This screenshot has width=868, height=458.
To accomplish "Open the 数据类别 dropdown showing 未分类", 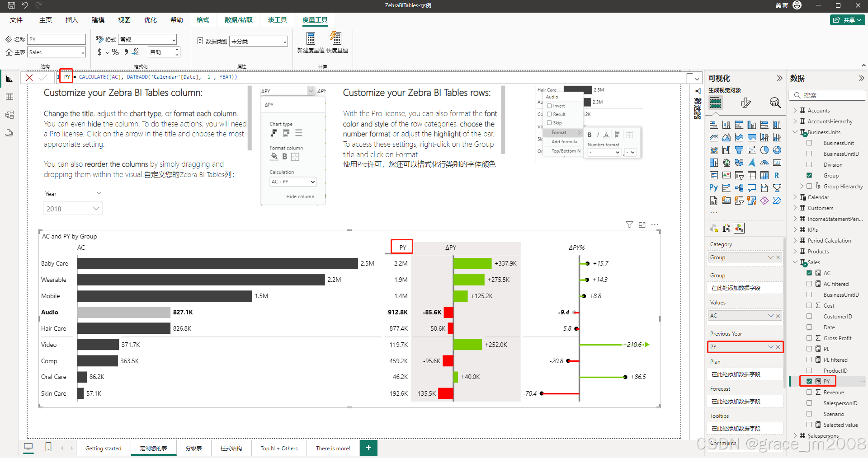I will (259, 42).
